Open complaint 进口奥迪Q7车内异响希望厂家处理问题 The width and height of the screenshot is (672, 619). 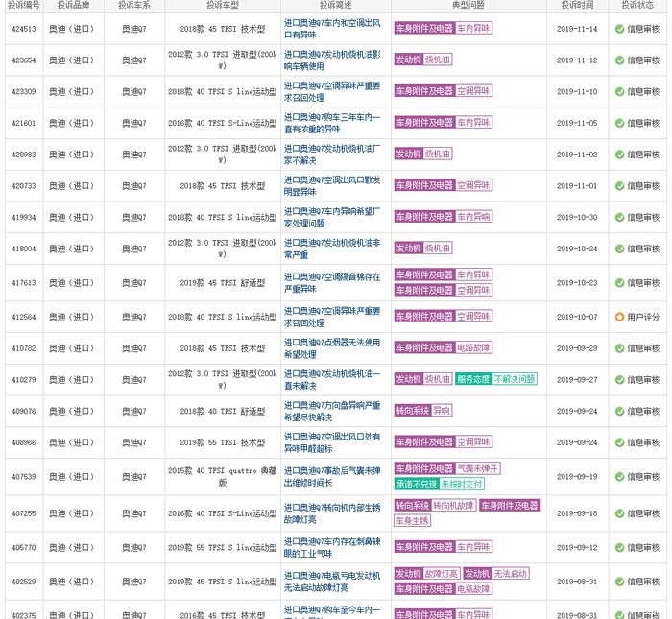click(x=332, y=217)
